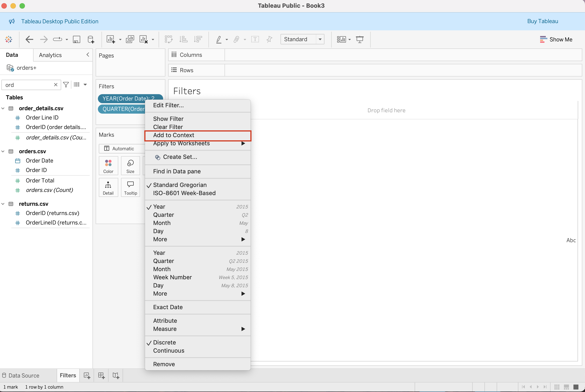Click the Save workbook icon

tap(76, 39)
